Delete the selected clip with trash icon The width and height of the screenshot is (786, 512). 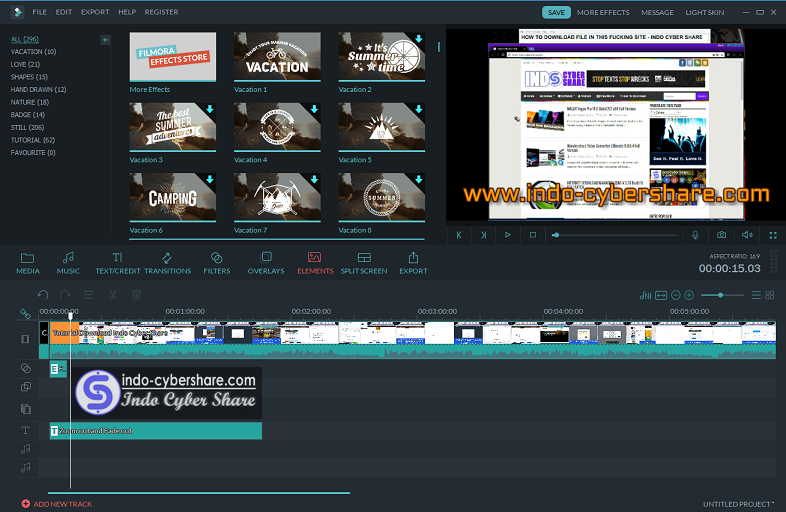point(136,295)
